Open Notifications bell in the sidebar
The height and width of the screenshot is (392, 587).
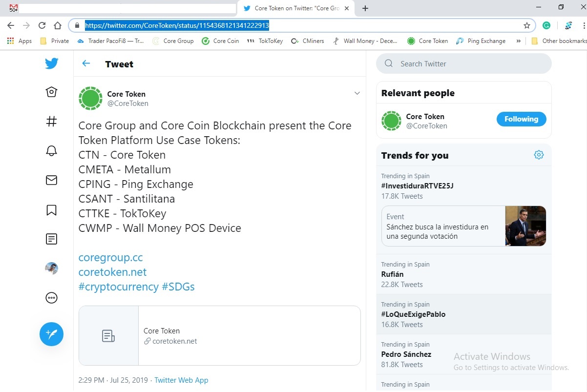51,151
